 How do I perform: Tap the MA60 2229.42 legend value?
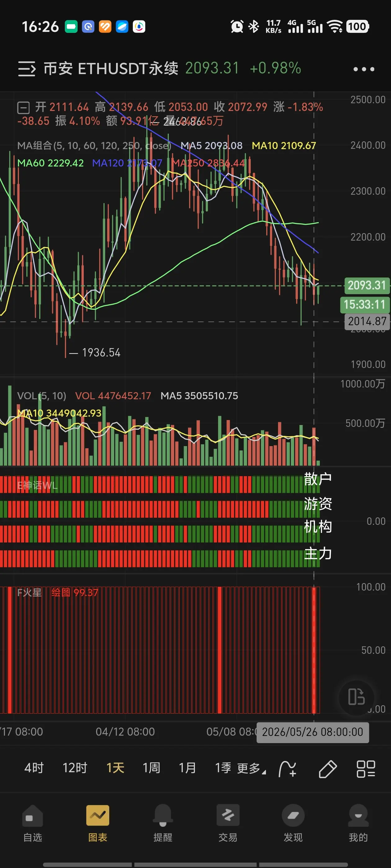click(x=50, y=163)
